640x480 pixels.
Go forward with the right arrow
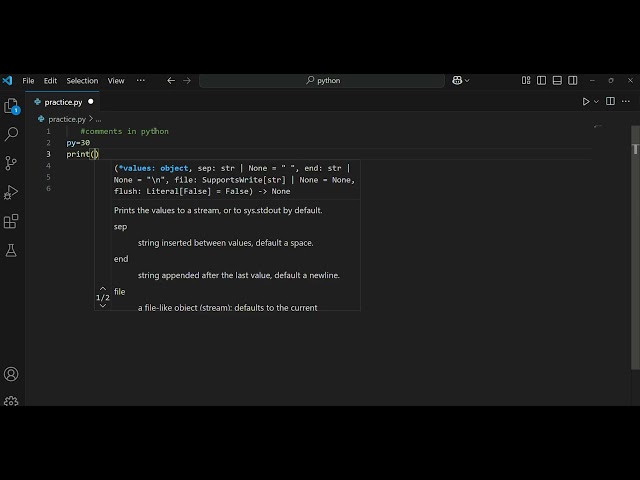pos(187,80)
